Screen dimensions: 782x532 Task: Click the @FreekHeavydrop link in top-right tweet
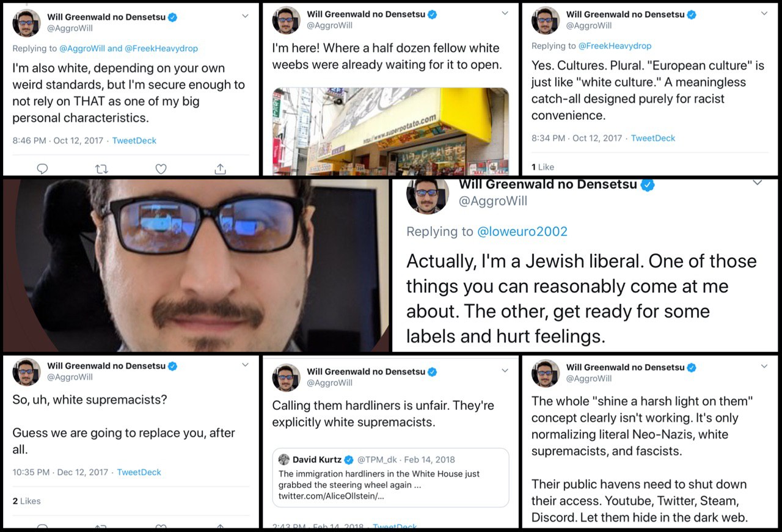[x=615, y=46]
